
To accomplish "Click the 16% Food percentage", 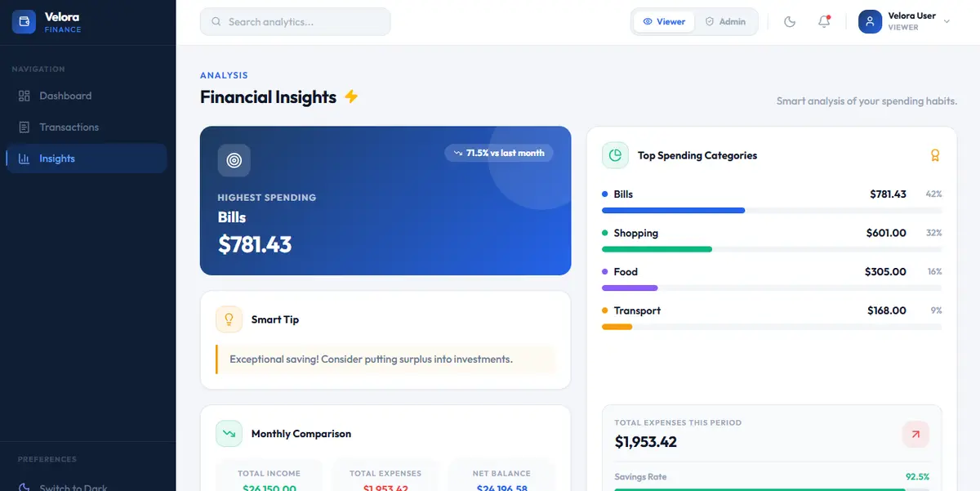I will (934, 271).
